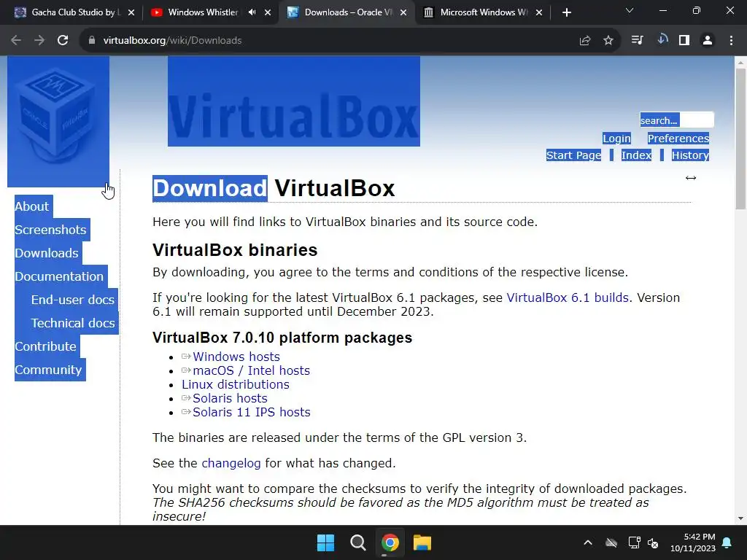
Task: Open End-user docs in the sidebar
Action: tap(73, 300)
